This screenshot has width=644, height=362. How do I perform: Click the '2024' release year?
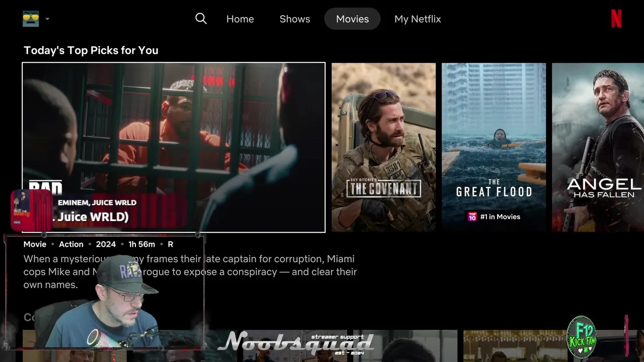(x=106, y=244)
